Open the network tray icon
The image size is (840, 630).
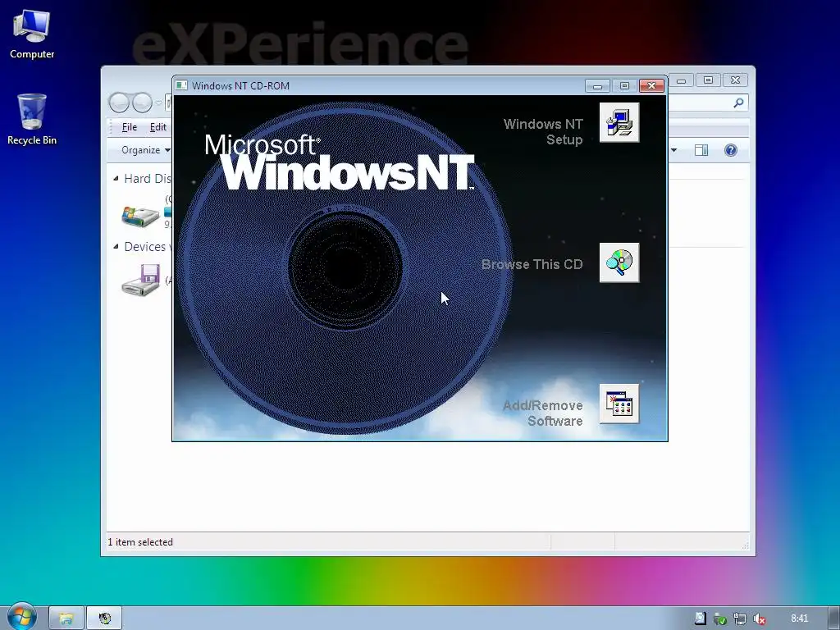click(x=740, y=619)
